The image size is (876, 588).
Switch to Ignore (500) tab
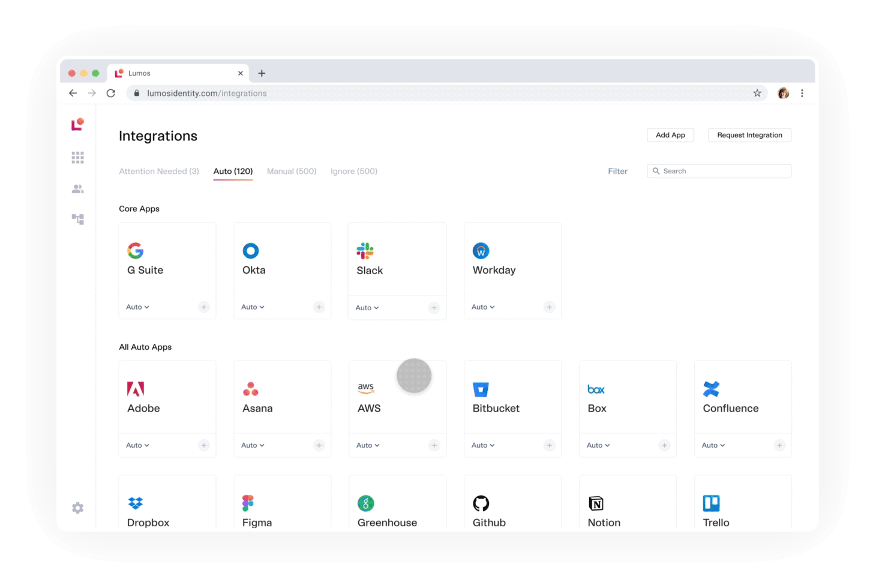pyautogui.click(x=354, y=172)
